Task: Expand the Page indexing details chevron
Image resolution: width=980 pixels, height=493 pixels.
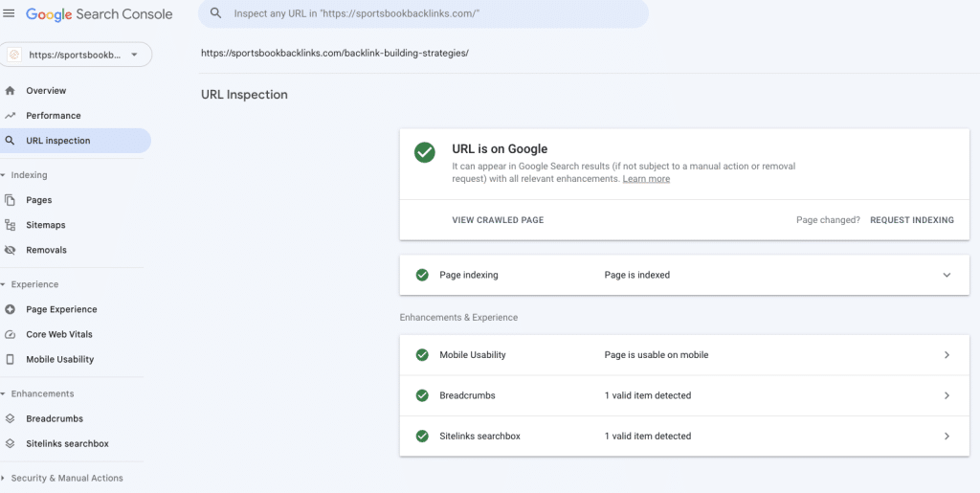Action: point(947,275)
